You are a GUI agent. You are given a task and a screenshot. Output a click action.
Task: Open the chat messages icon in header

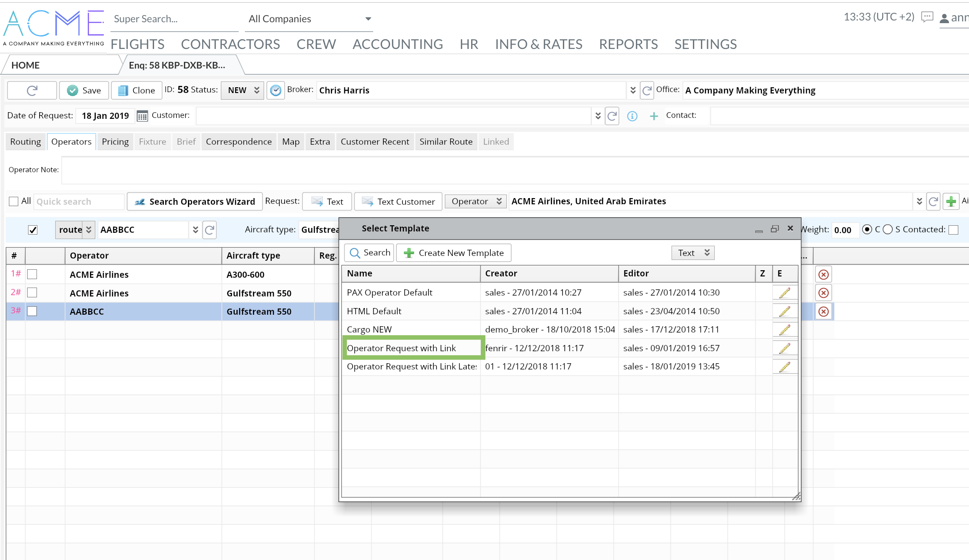927,17
